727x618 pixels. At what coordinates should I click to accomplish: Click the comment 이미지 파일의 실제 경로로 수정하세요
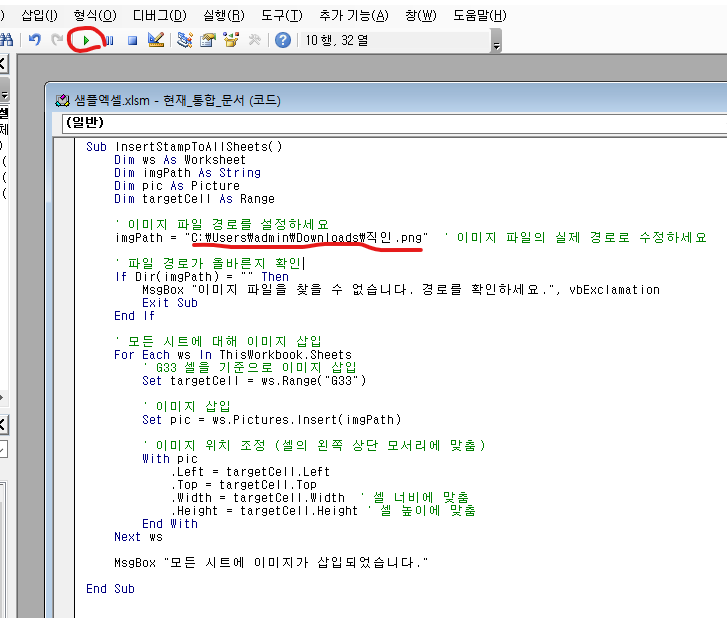[575, 237]
